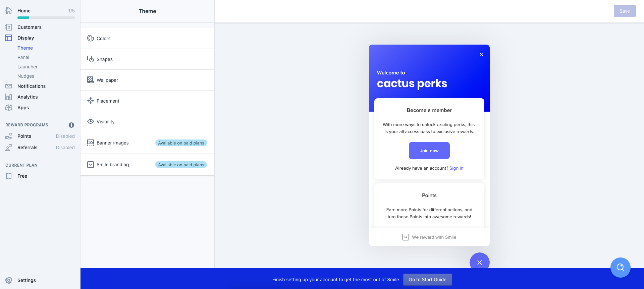
Task: Open the Free current plan
Action: (x=22, y=176)
